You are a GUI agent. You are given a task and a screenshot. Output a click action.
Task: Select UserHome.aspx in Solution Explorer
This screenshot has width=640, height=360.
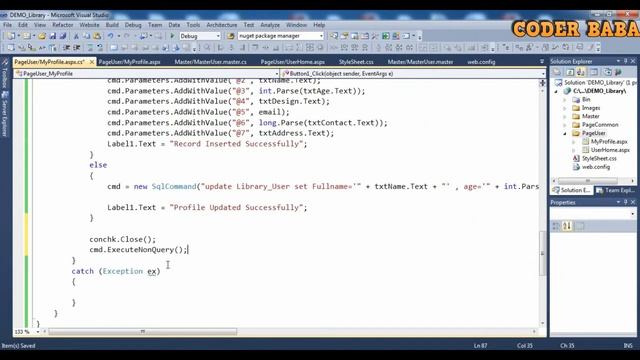pos(610,150)
